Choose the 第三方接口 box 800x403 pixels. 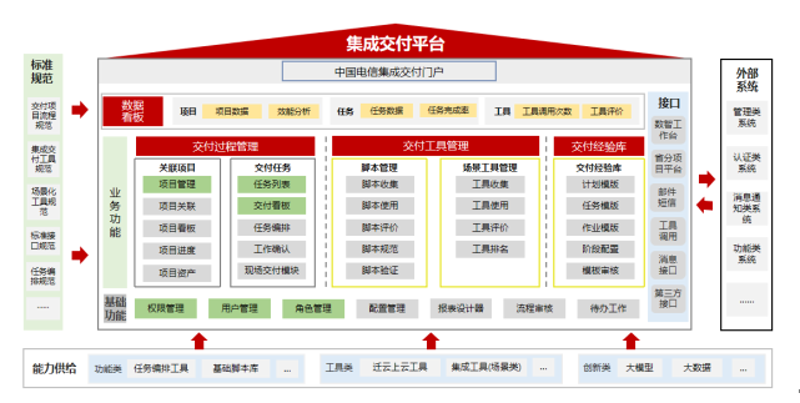pyautogui.click(x=668, y=298)
